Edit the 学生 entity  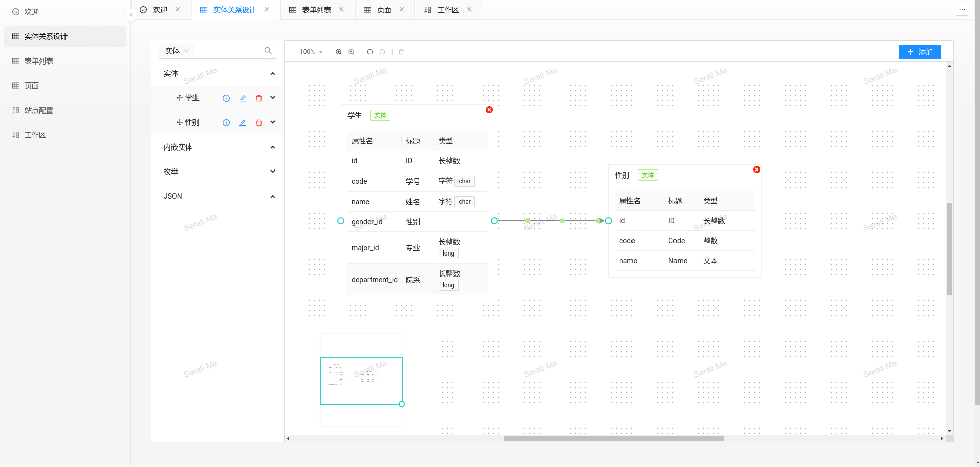pos(243,98)
